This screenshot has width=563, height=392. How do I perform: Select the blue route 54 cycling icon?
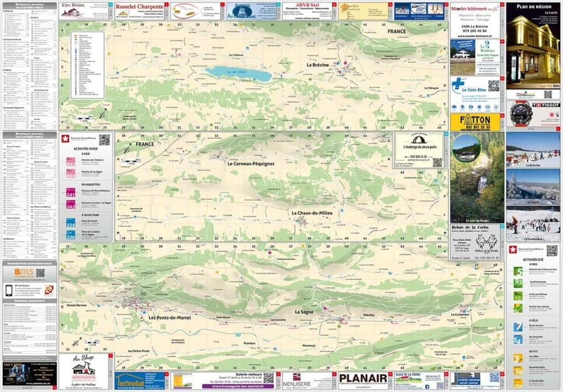[x=518, y=339]
